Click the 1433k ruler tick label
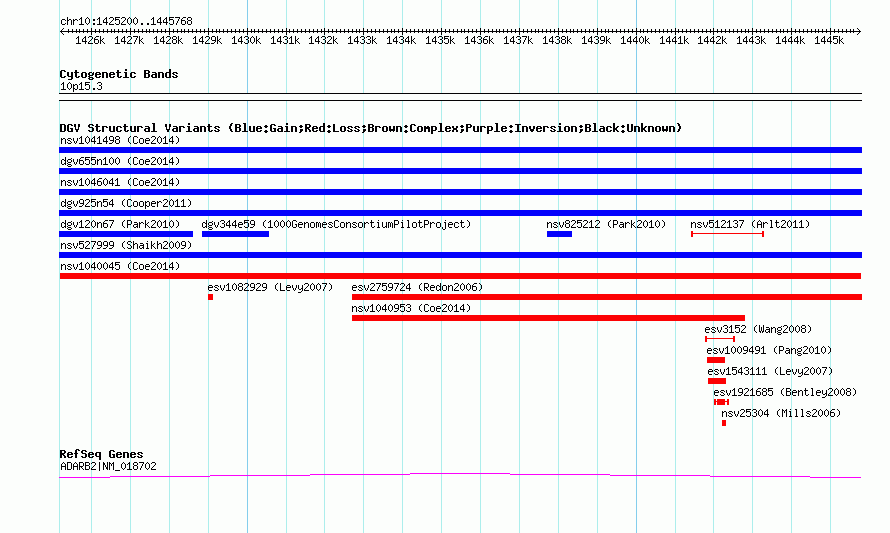The width and height of the screenshot is (890, 533). [x=362, y=40]
